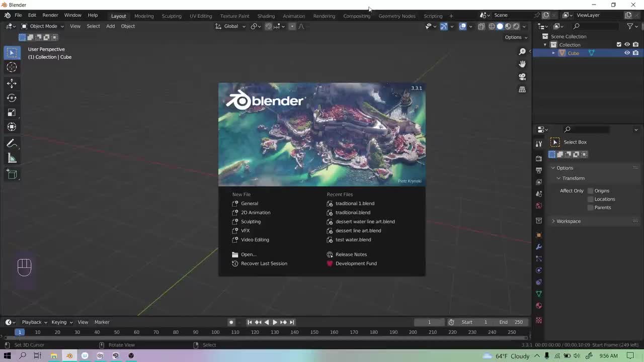The height and width of the screenshot is (362, 644).
Task: Click the pan view hand icon
Action: pos(522,64)
